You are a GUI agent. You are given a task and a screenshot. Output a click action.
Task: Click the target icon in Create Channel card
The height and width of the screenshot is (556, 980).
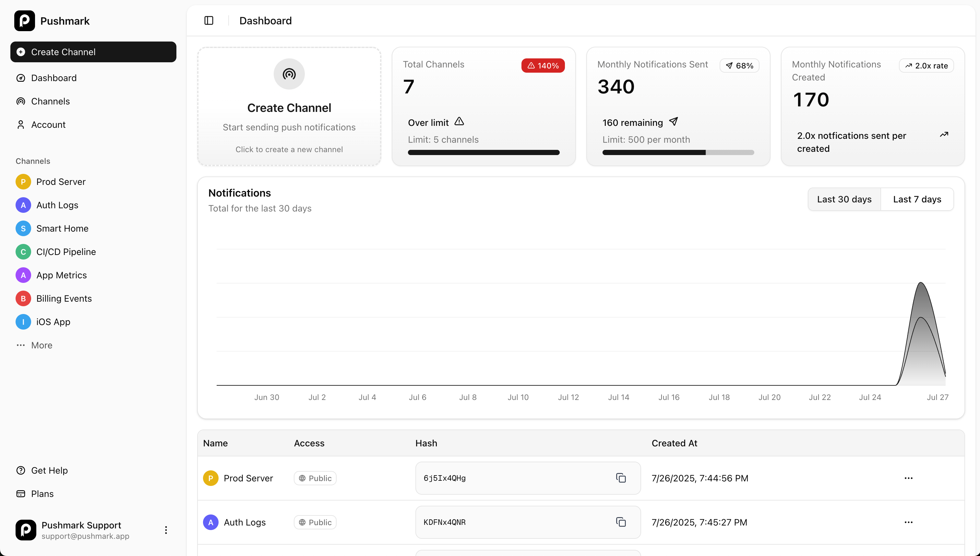click(289, 74)
